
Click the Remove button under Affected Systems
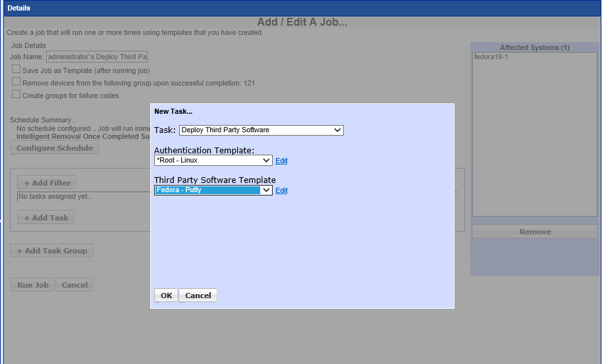[535, 232]
